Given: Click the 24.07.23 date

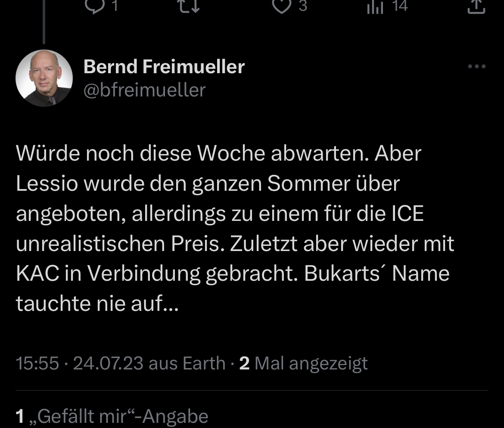Looking at the screenshot, I should tap(108, 363).
